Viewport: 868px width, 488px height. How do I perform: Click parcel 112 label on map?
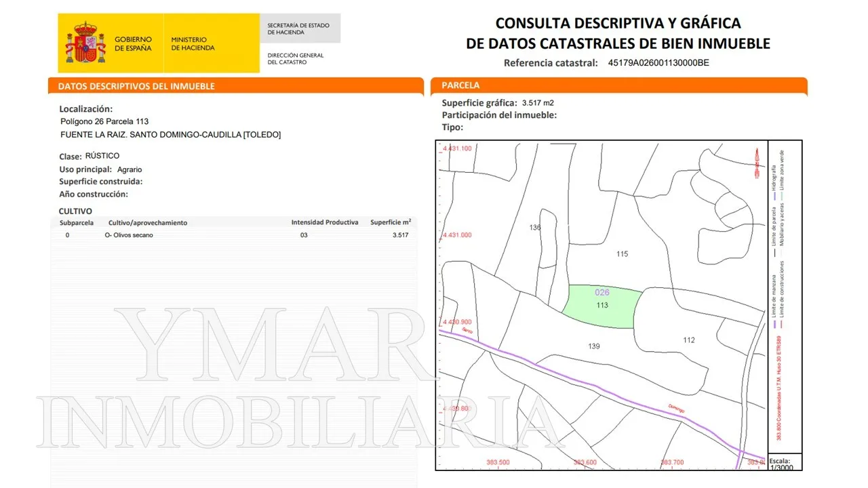[x=689, y=340]
